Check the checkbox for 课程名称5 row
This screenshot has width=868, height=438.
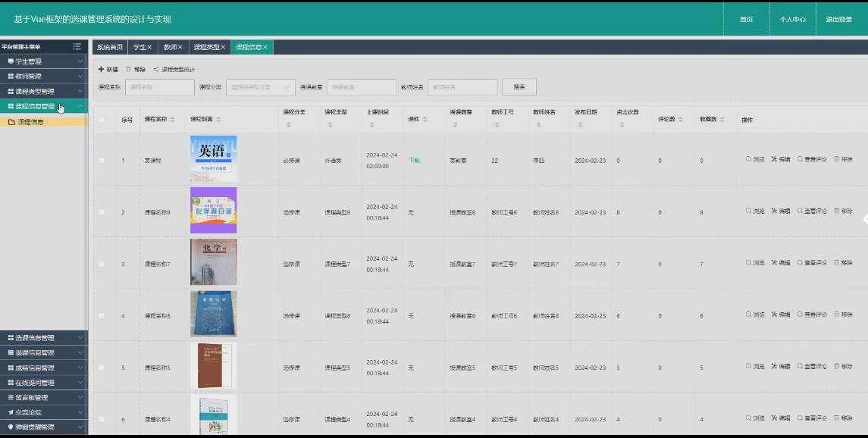coord(102,368)
